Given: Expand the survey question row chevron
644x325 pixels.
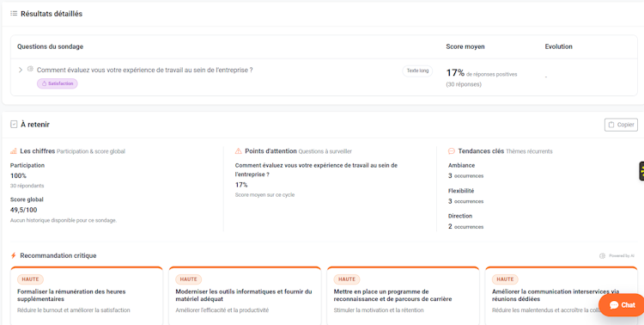Looking at the screenshot, I should [20, 70].
